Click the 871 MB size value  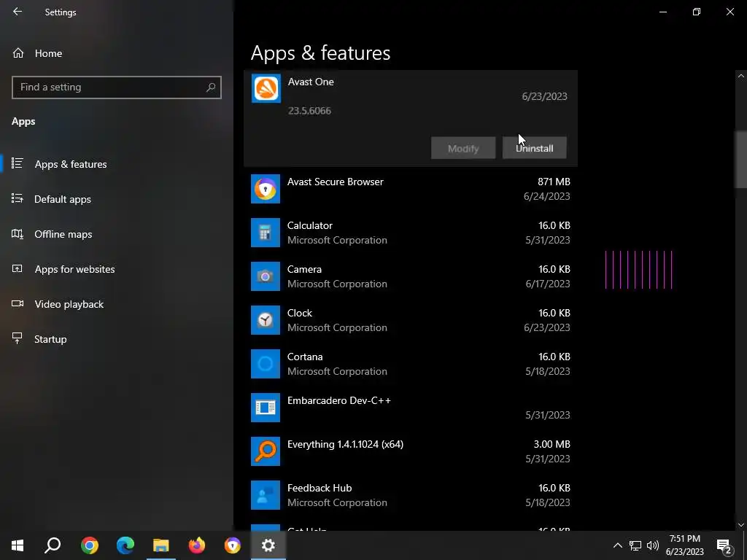(554, 182)
